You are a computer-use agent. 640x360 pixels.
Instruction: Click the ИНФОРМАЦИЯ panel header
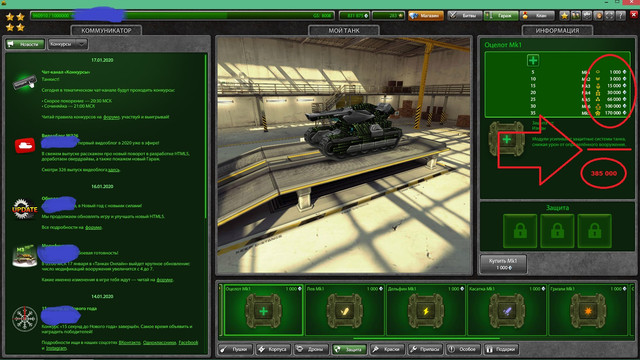tap(557, 31)
